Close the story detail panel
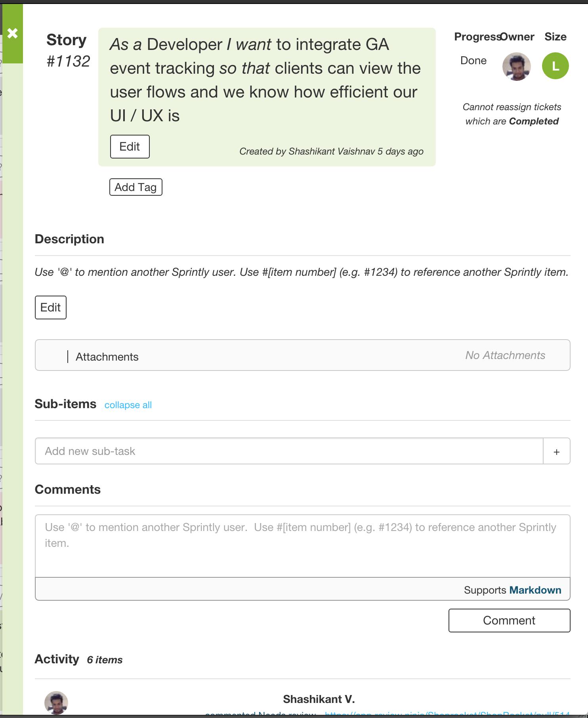588x718 pixels. pyautogui.click(x=13, y=33)
